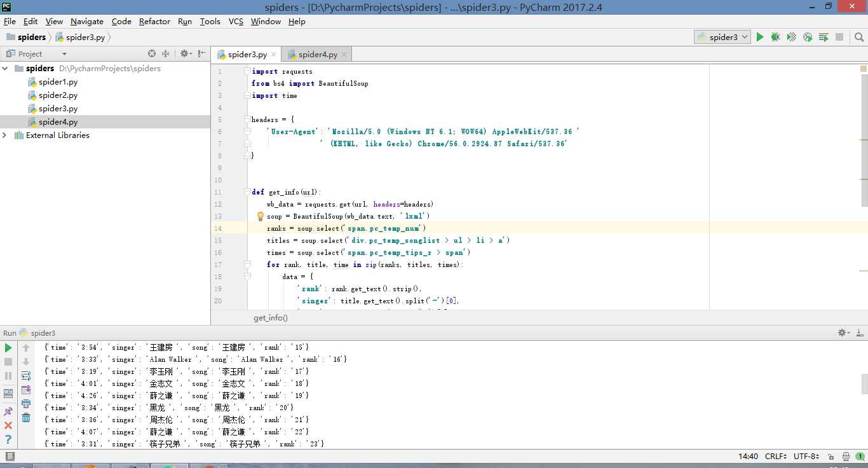Close the spider3.py tab
The width and height of the screenshot is (868, 468).
273,55
